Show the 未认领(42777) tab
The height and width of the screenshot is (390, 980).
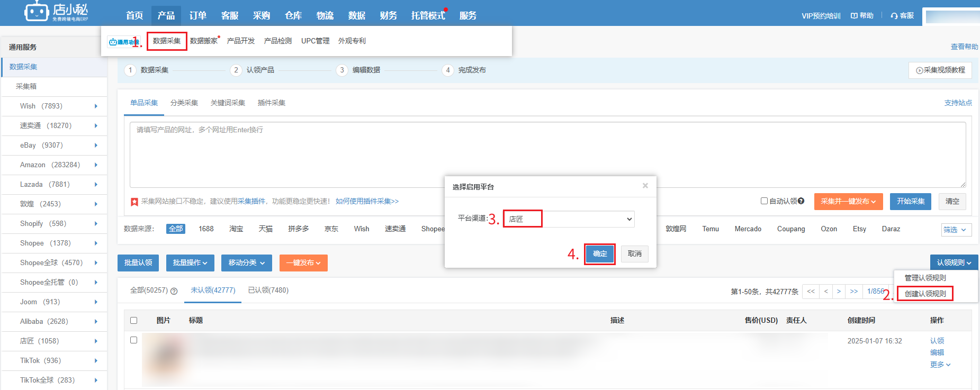(x=213, y=291)
